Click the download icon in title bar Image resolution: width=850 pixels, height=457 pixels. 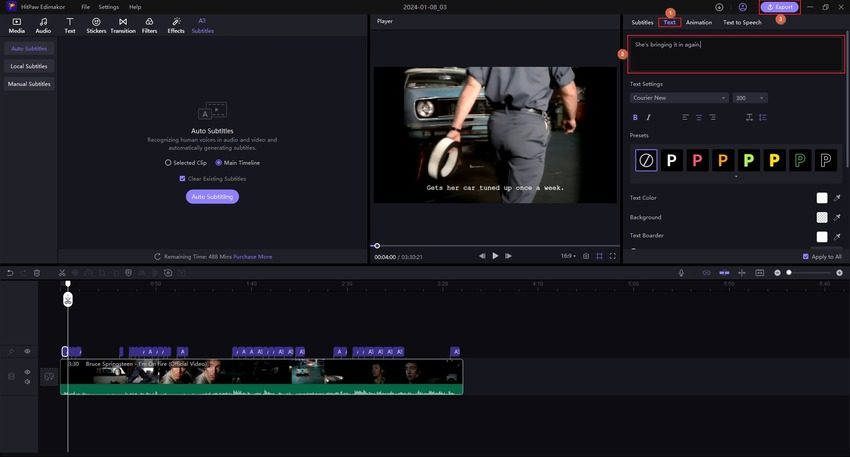coord(719,7)
